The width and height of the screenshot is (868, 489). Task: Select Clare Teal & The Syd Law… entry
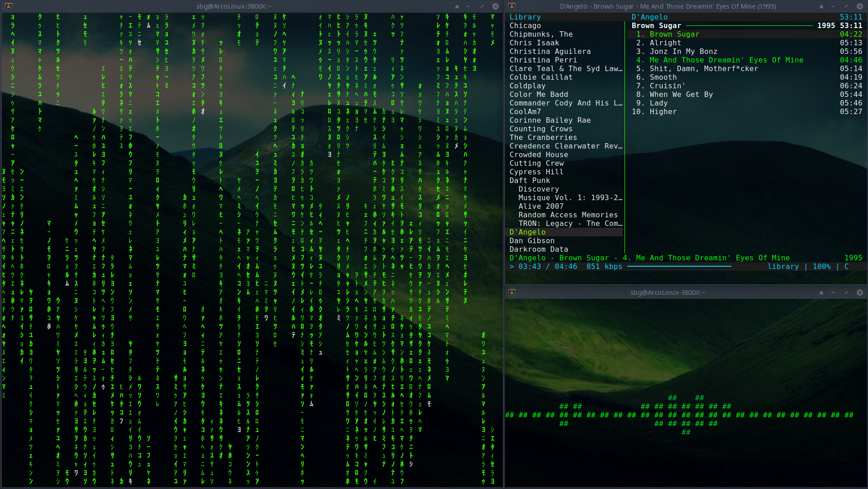coord(566,69)
